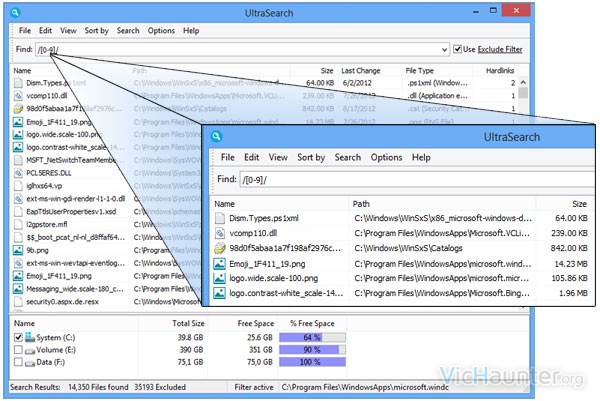Click the results list scrollbar thumb
Screen dimensions: 600x401
click(523, 92)
